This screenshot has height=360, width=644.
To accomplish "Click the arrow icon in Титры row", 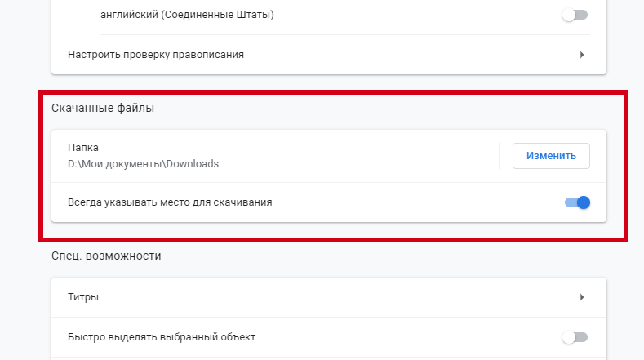I will 582,297.
